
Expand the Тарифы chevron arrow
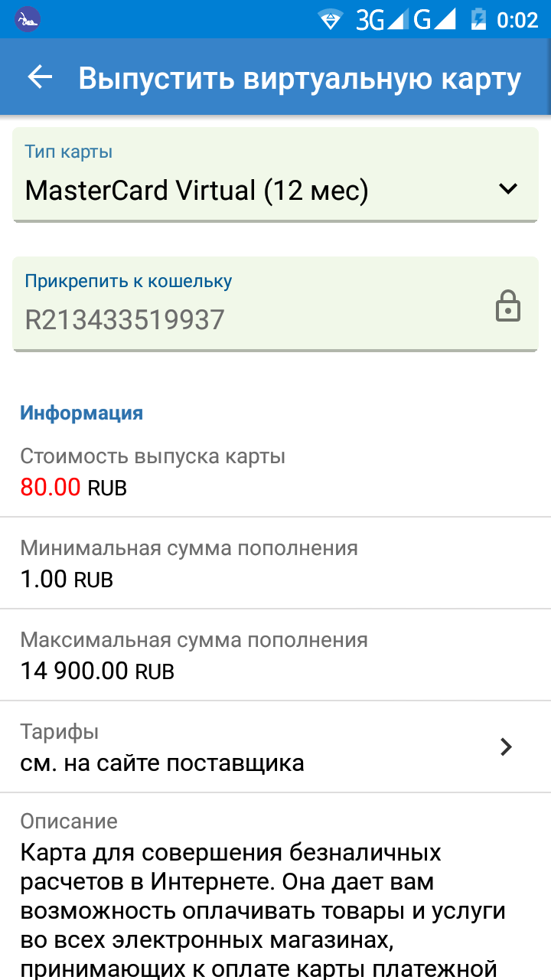click(506, 747)
